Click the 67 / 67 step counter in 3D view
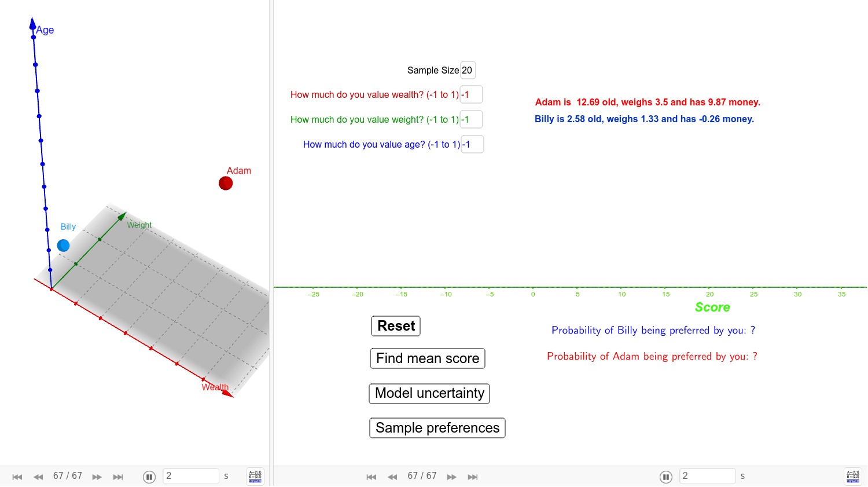 68,476
